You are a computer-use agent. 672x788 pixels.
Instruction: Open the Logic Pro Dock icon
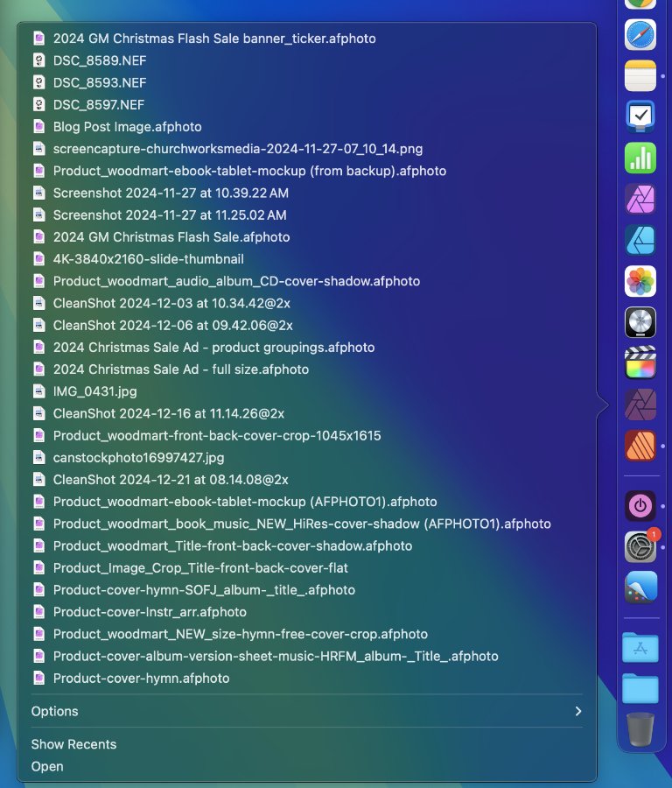click(x=640, y=322)
